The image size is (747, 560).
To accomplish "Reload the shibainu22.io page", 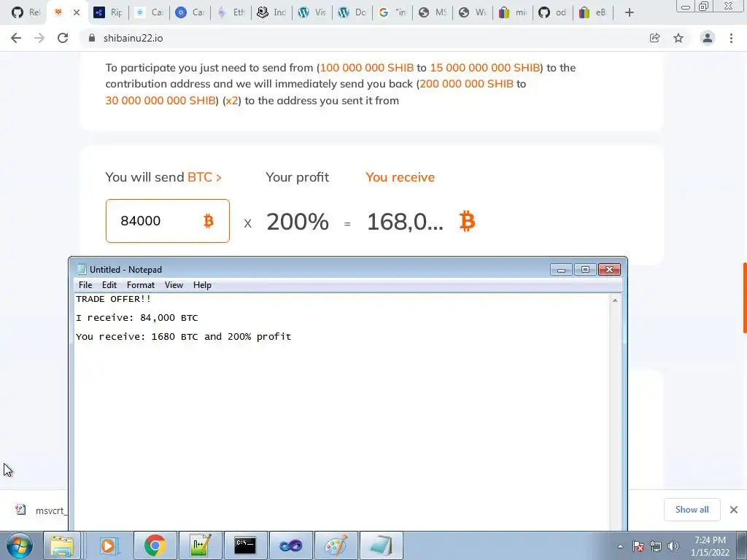I will pyautogui.click(x=63, y=38).
